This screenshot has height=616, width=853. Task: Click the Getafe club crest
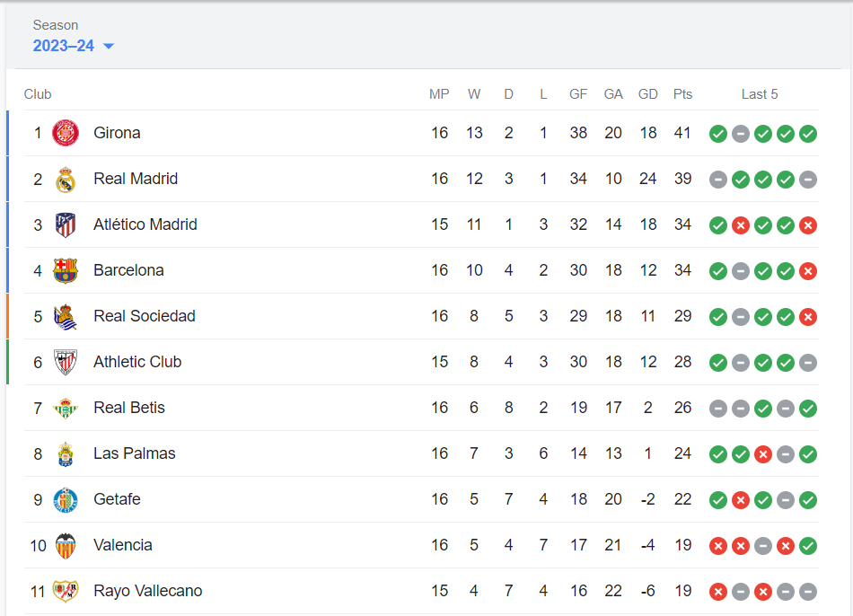[x=66, y=499]
